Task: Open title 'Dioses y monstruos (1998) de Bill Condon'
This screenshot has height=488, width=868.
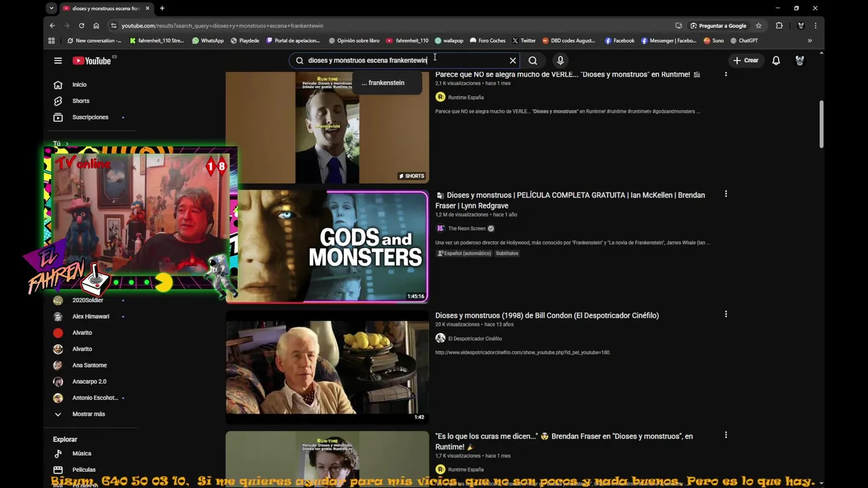Action: (x=547, y=315)
